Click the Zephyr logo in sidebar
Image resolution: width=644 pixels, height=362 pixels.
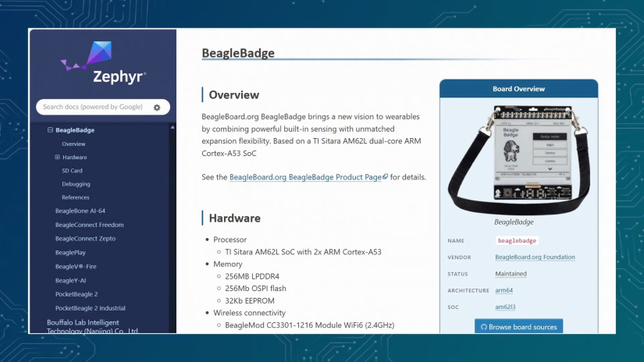point(104,62)
